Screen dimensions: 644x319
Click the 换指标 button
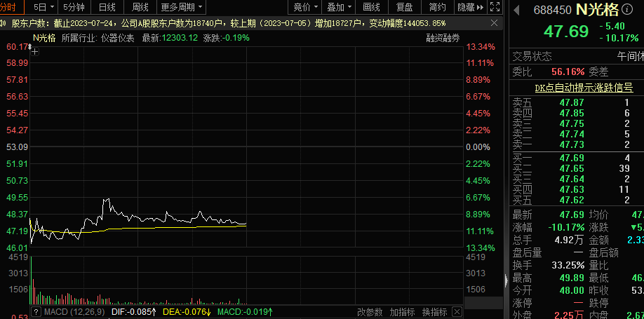tap(434, 312)
